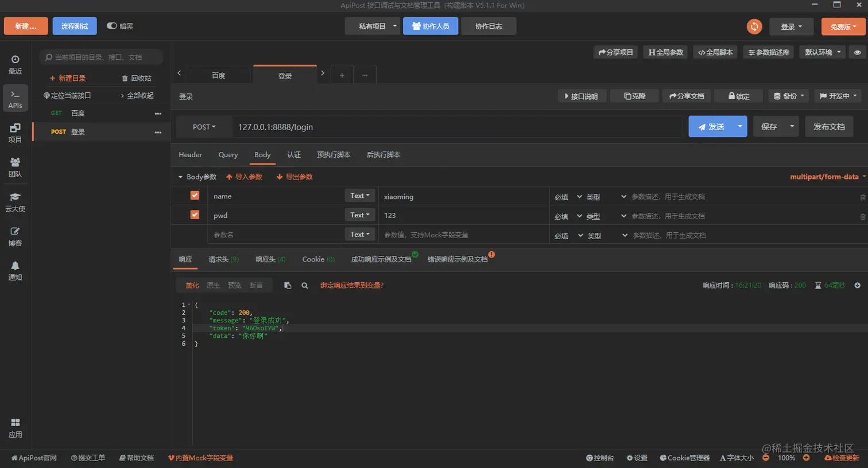Screen dimensions: 868x468
Task: Open the 云大使 sidebar icon
Action: [x=15, y=202]
